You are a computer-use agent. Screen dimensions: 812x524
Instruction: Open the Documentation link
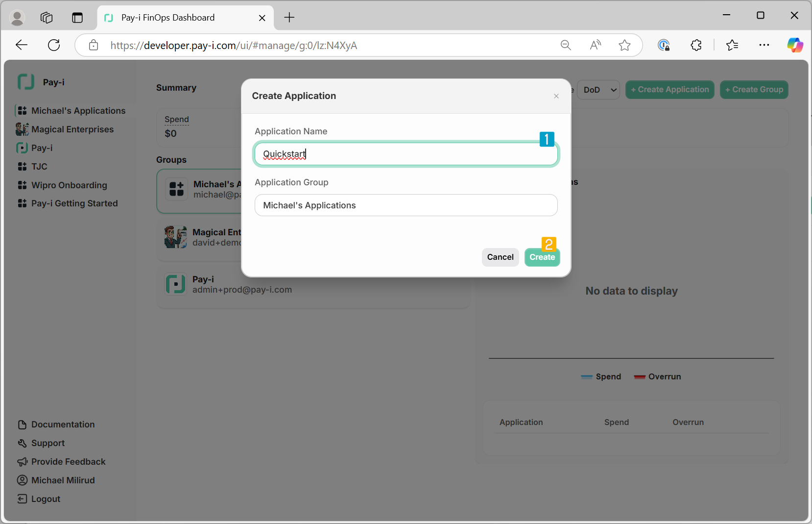(x=56, y=424)
